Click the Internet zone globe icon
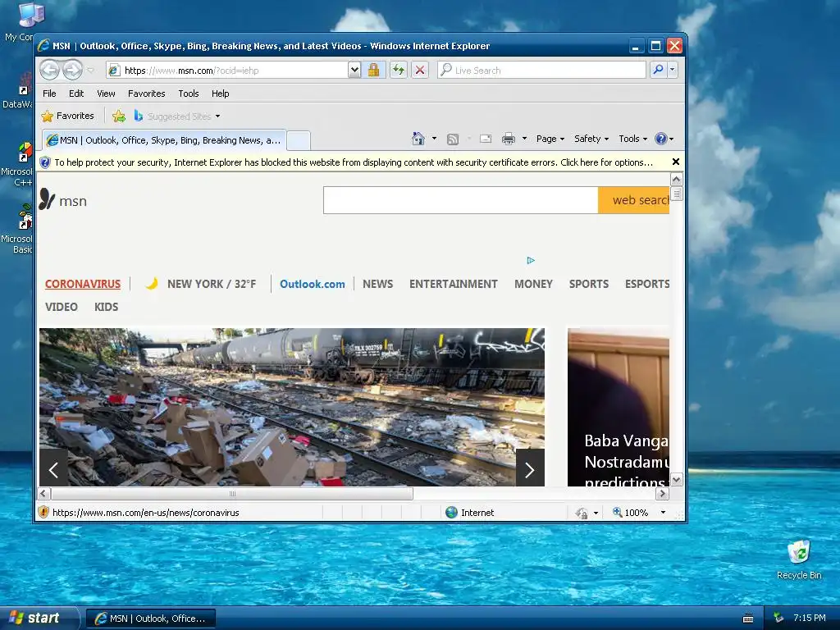The width and height of the screenshot is (840, 630). (x=452, y=512)
